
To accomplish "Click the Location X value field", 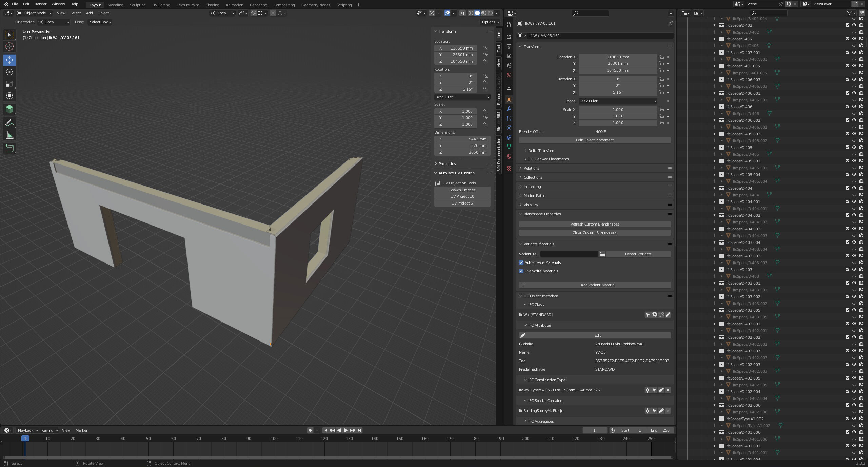I will click(617, 57).
